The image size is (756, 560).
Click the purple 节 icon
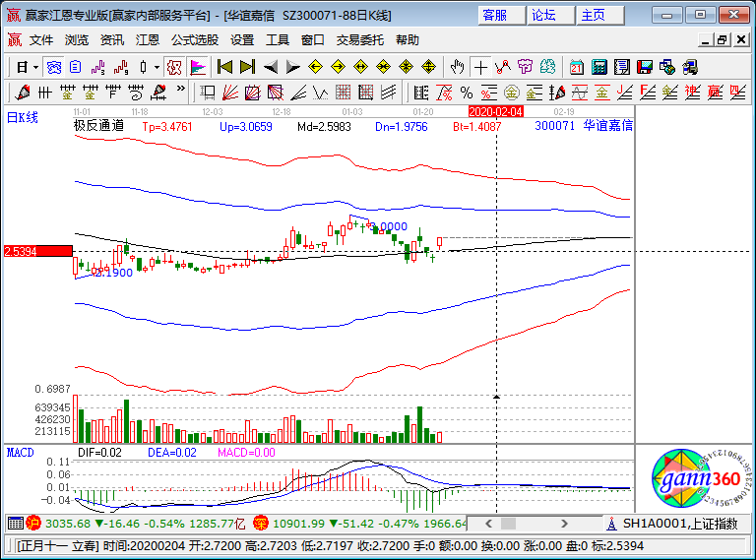[x=525, y=67]
